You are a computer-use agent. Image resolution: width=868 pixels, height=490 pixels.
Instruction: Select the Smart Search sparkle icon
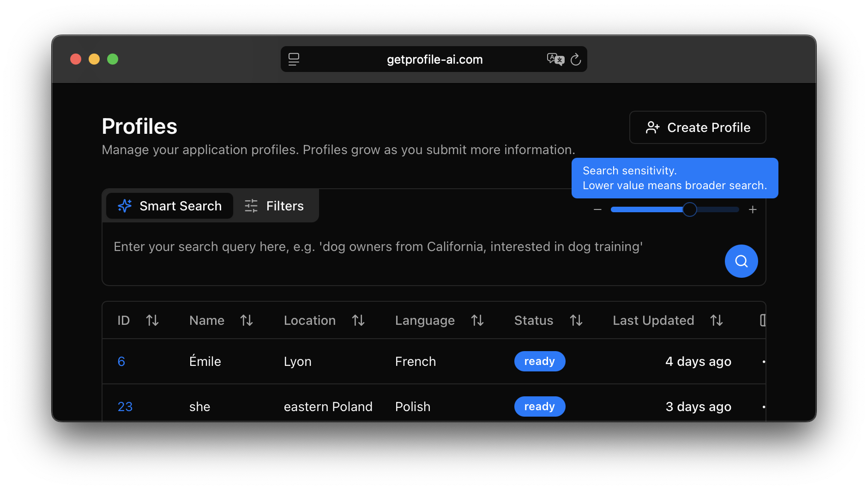tap(124, 206)
